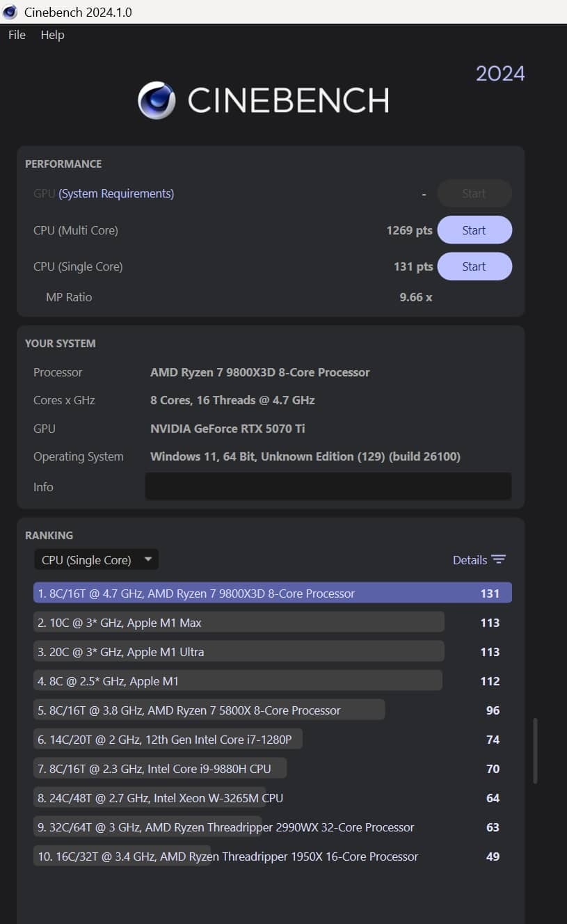This screenshot has height=924, width=567.
Task: Click the ranking dropdown arrow
Action: click(x=147, y=559)
